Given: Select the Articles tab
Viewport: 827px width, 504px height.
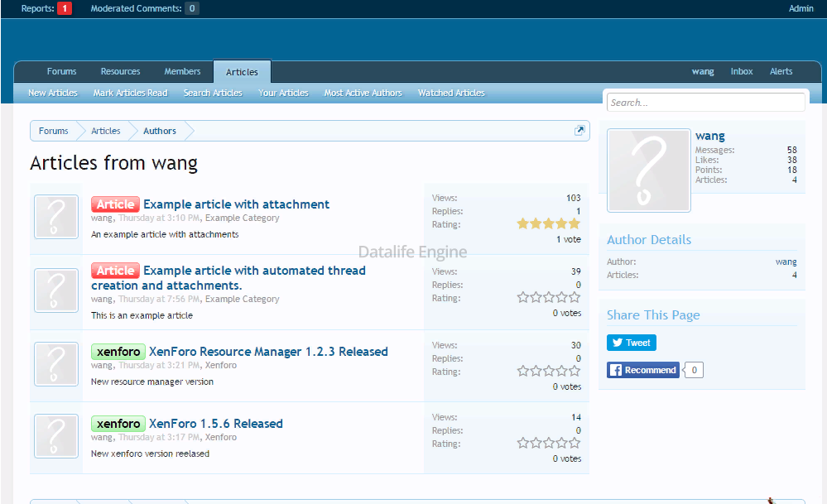Looking at the screenshot, I should [x=242, y=72].
